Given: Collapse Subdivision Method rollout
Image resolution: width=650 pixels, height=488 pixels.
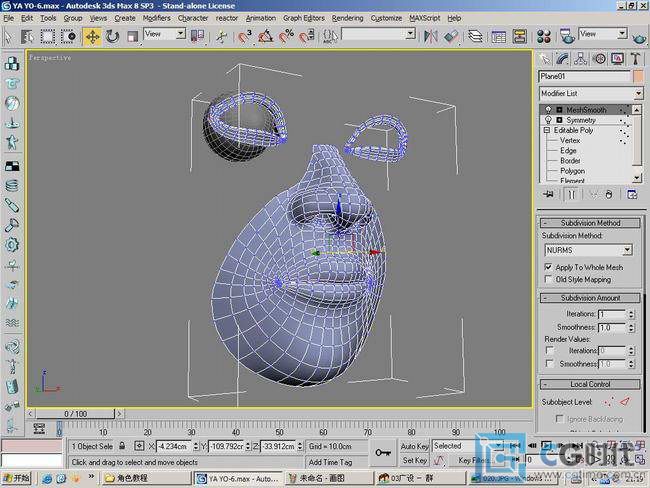Looking at the screenshot, I should [x=590, y=223].
